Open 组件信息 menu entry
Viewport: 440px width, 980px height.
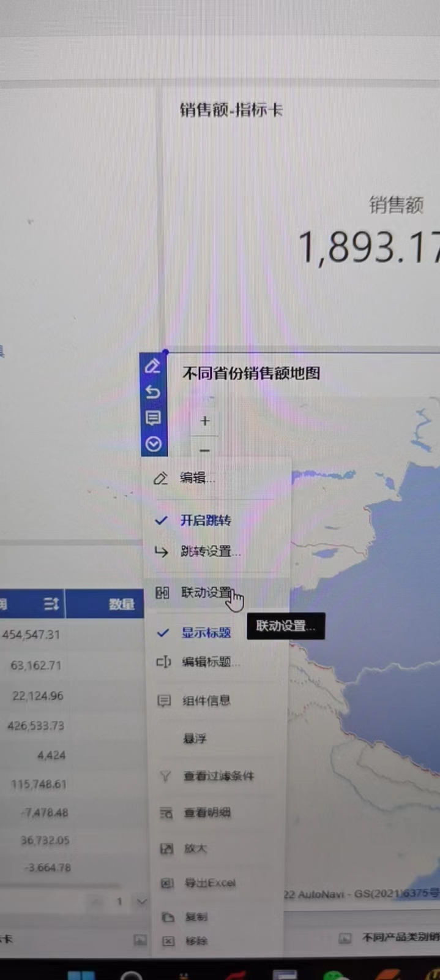206,700
